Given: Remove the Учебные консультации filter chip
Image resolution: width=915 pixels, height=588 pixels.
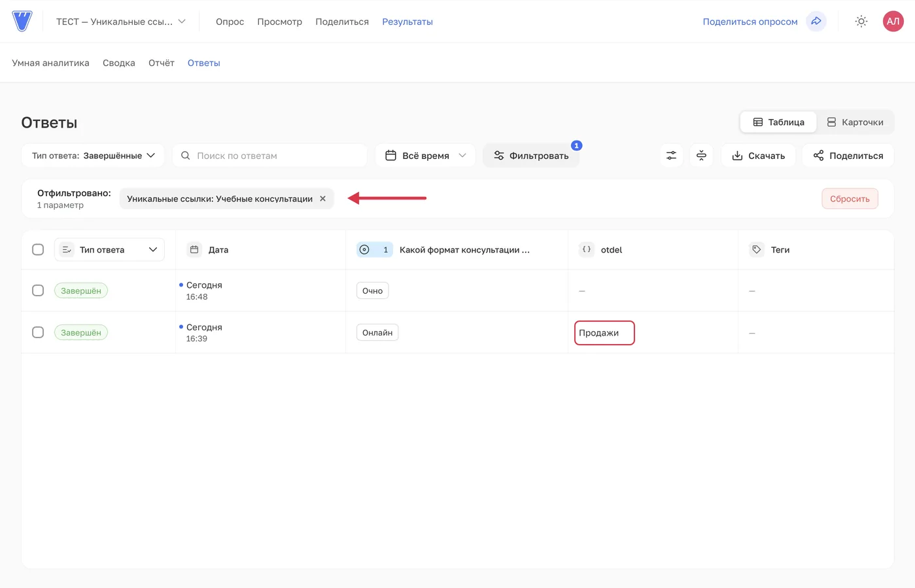Looking at the screenshot, I should [x=322, y=199].
